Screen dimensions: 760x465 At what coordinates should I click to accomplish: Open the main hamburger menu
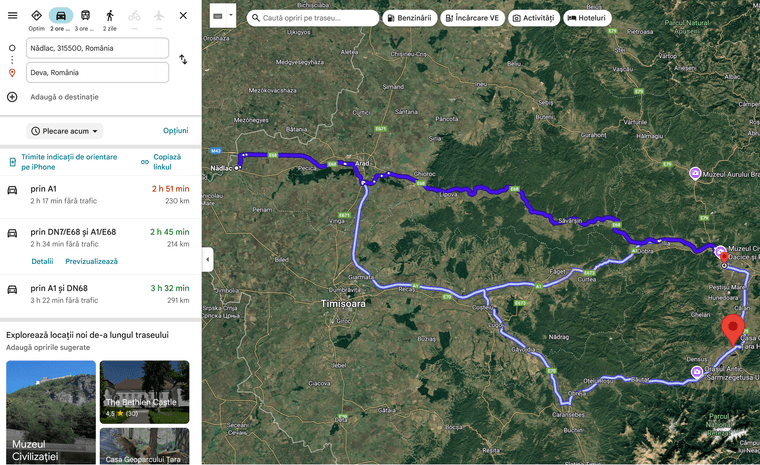pyautogui.click(x=12, y=15)
